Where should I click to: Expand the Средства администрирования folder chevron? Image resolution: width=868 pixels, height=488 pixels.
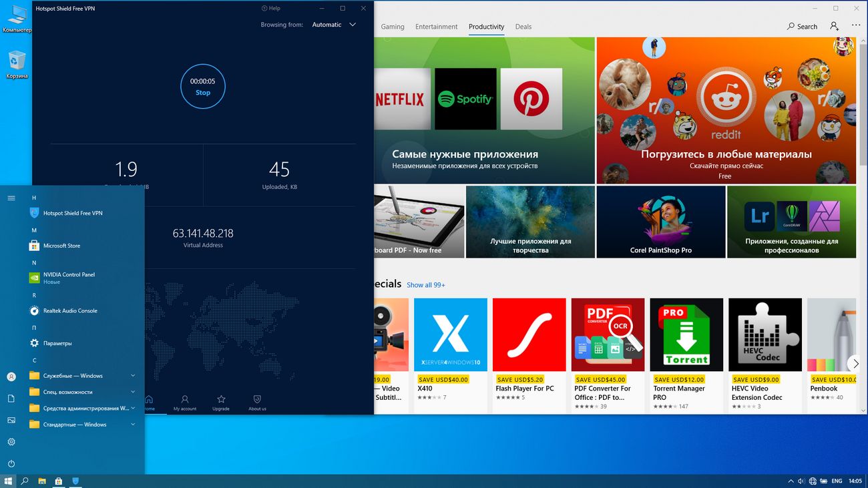pyautogui.click(x=133, y=408)
